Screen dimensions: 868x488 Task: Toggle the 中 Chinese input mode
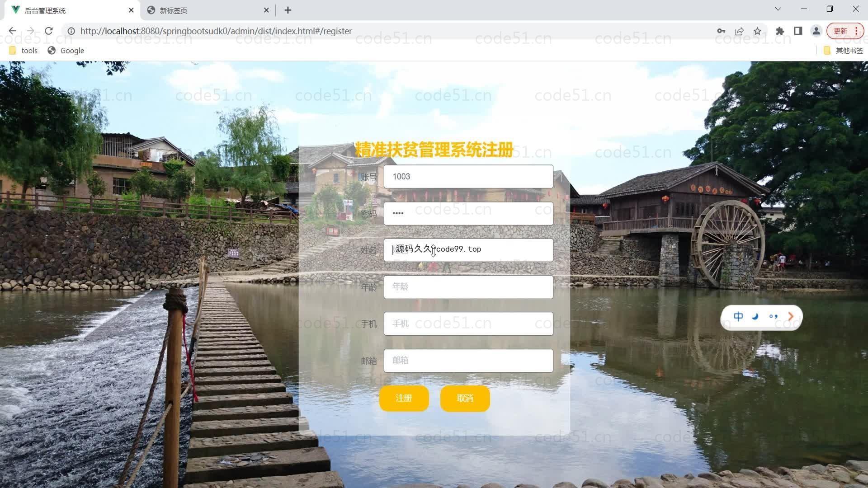[x=738, y=317]
